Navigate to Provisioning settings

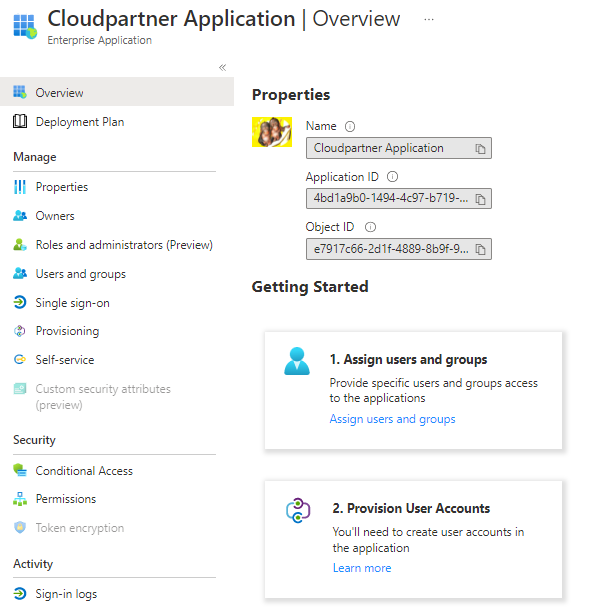click(x=67, y=331)
